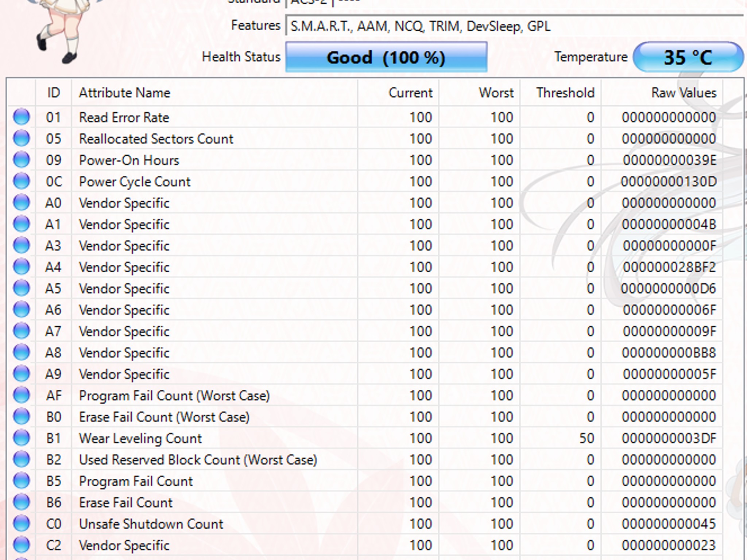Click raw value 0000000009F

pyautogui.click(x=670, y=331)
